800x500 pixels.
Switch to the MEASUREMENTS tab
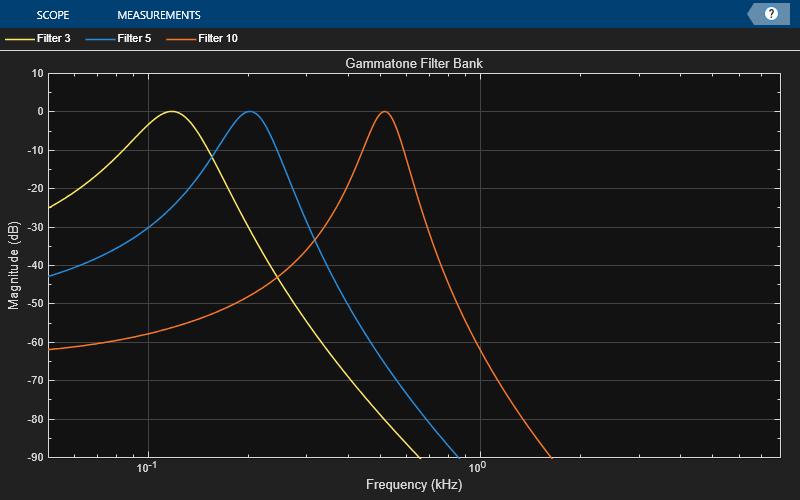pyautogui.click(x=158, y=15)
